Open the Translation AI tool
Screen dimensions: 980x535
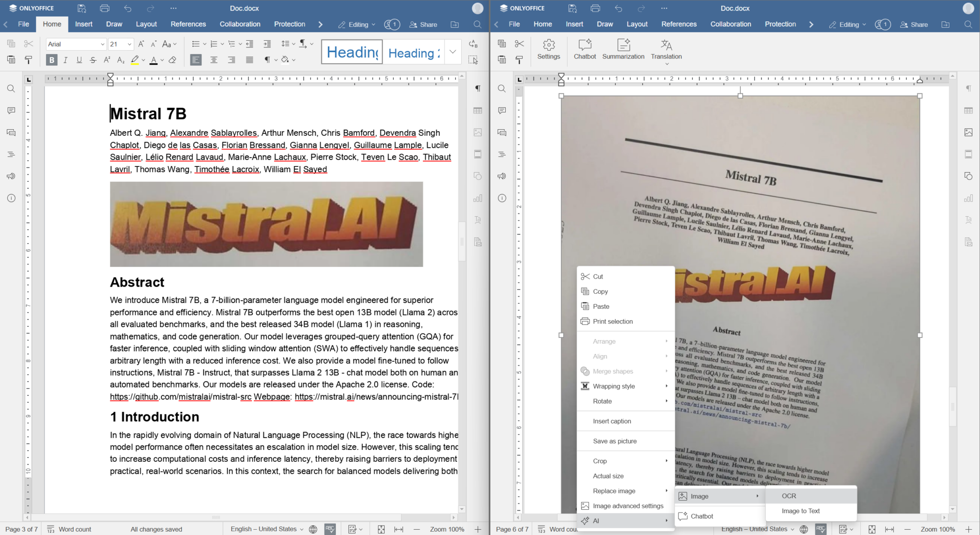point(666,50)
